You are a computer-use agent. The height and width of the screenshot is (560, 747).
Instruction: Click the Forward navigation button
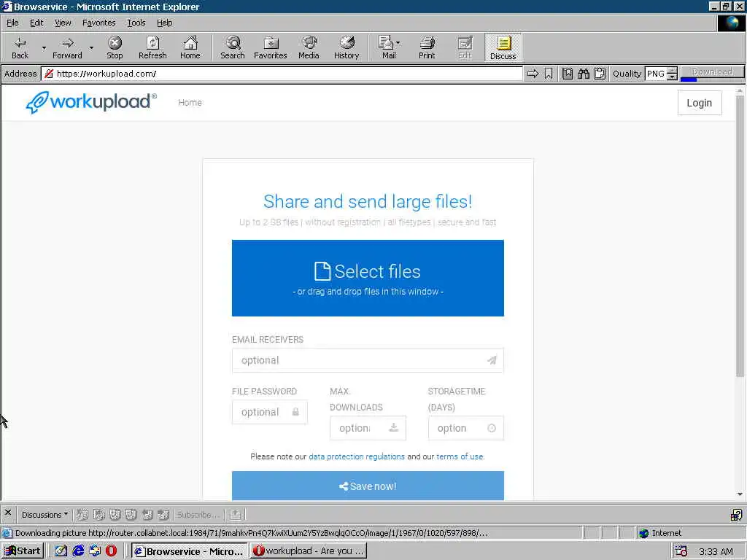point(67,47)
